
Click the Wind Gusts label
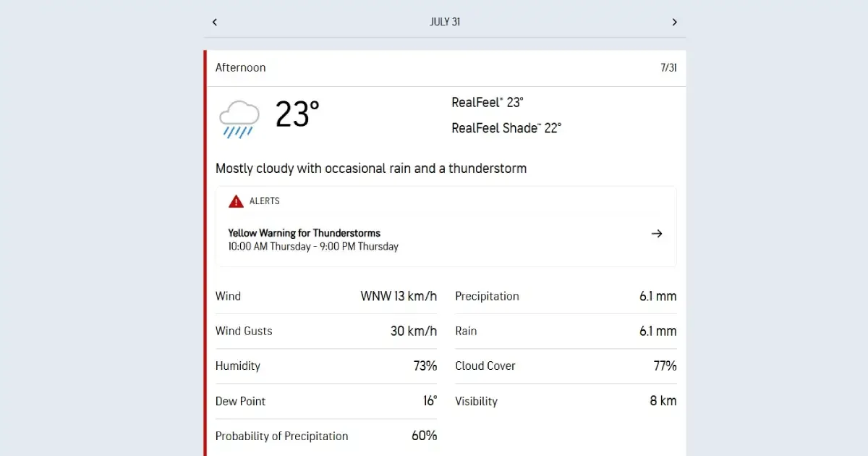tap(244, 331)
